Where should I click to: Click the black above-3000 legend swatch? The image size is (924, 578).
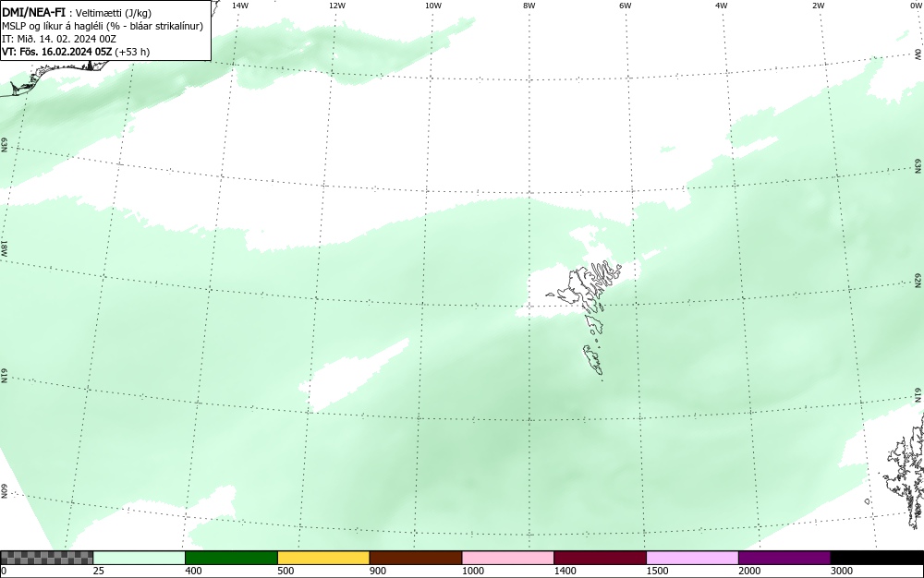coord(877,558)
